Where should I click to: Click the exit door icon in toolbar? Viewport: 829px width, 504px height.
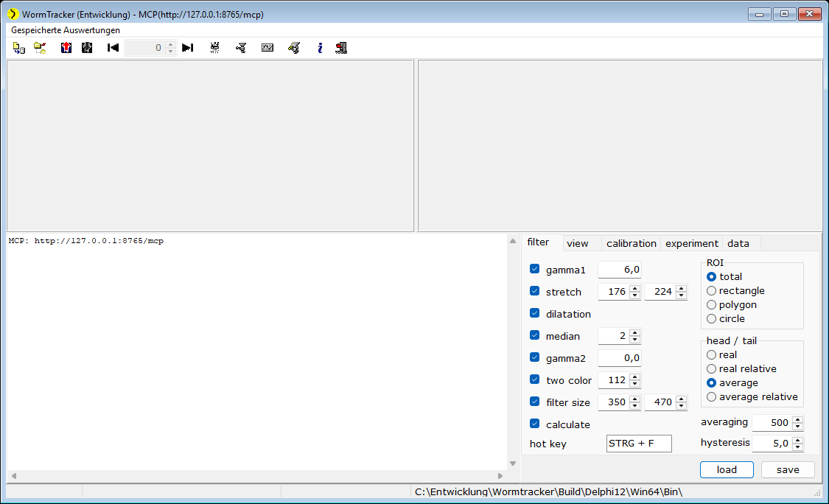click(341, 48)
